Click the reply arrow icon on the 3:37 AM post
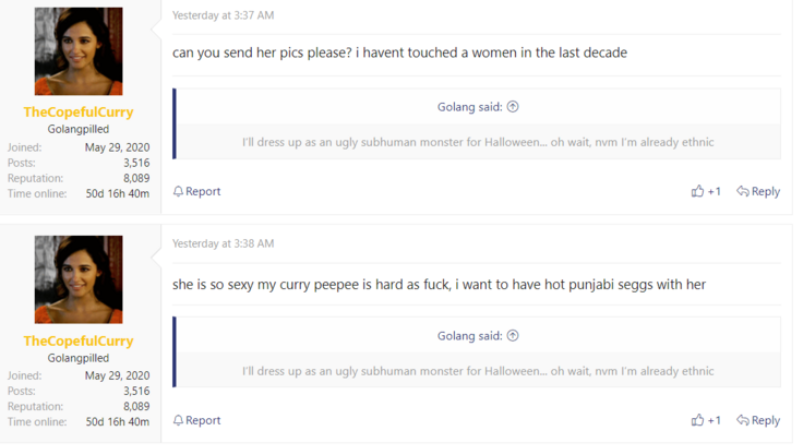This screenshot has height=446, width=807. pos(743,192)
